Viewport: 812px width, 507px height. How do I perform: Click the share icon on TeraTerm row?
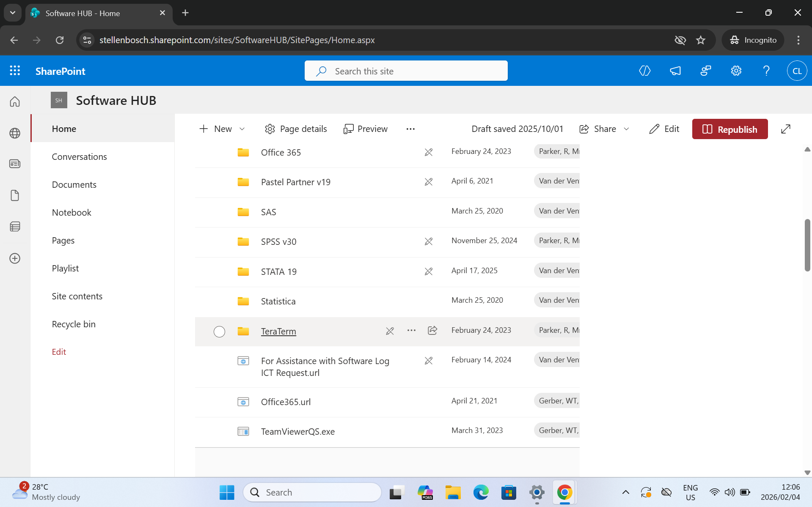(x=432, y=331)
